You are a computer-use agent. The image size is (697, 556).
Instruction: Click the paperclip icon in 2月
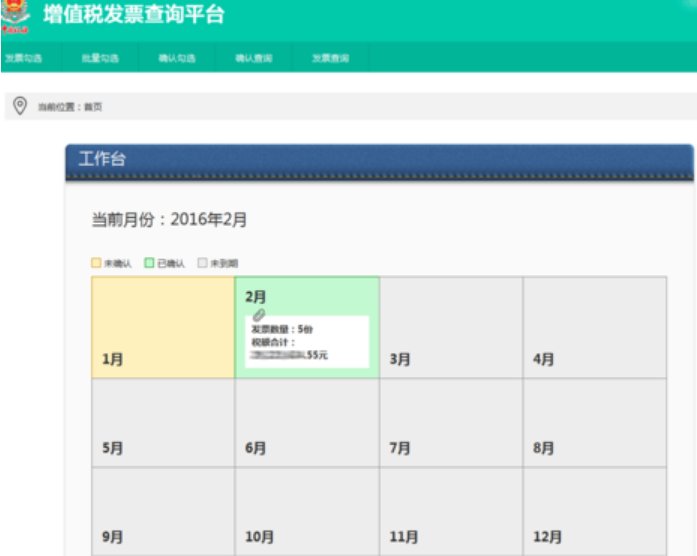click(259, 315)
